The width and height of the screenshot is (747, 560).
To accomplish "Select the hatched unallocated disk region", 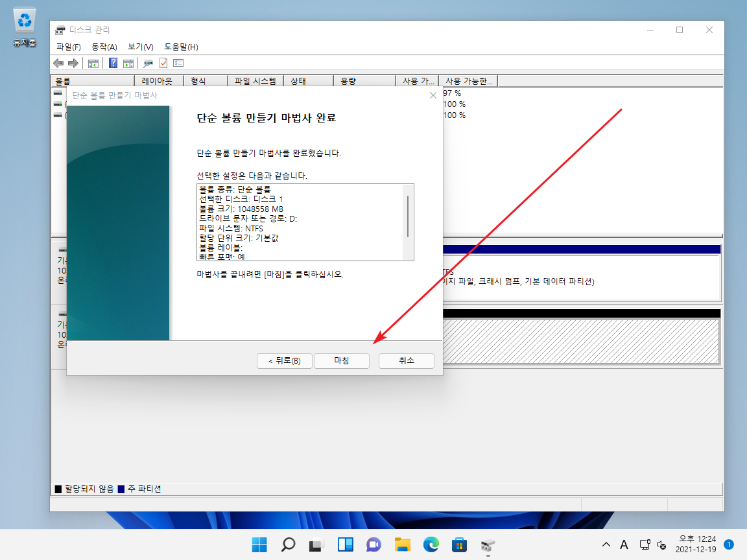I will (x=581, y=342).
